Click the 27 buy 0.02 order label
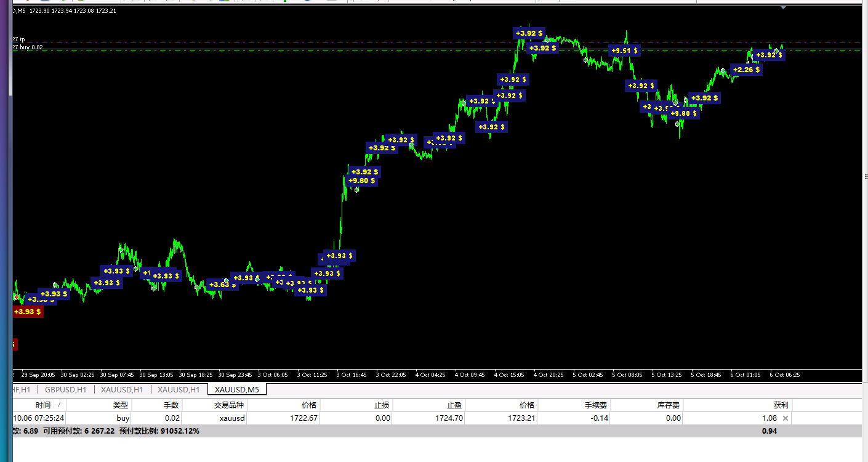The image size is (868, 462). click(28, 47)
